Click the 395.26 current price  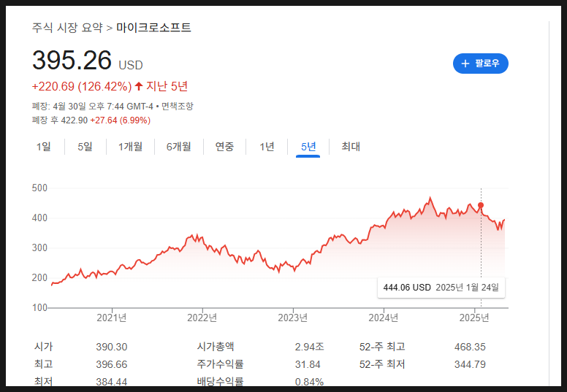click(x=72, y=60)
